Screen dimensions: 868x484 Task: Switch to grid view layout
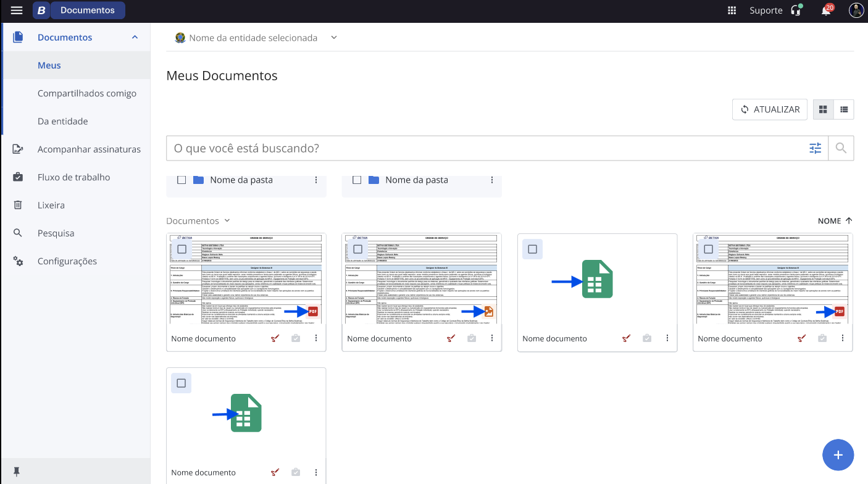click(823, 109)
